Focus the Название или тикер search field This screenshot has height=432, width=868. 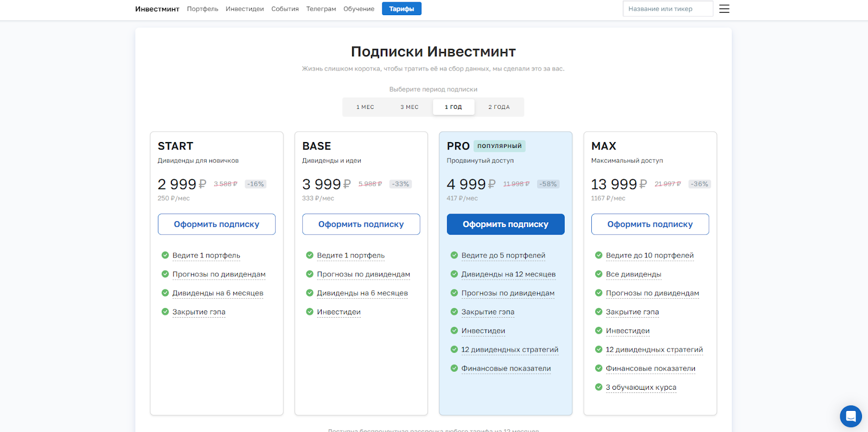tap(668, 9)
